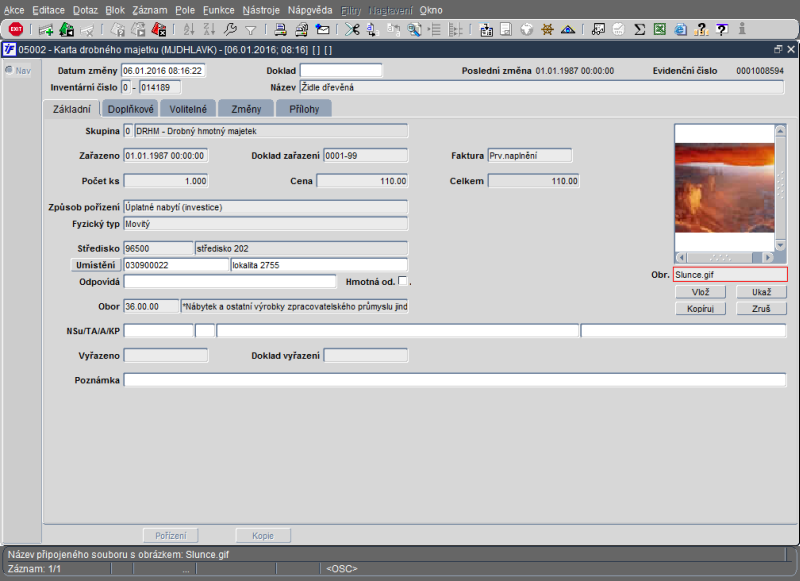Click the triangle eye overview icon
The height and width of the screenshot is (581, 800).
[568, 30]
